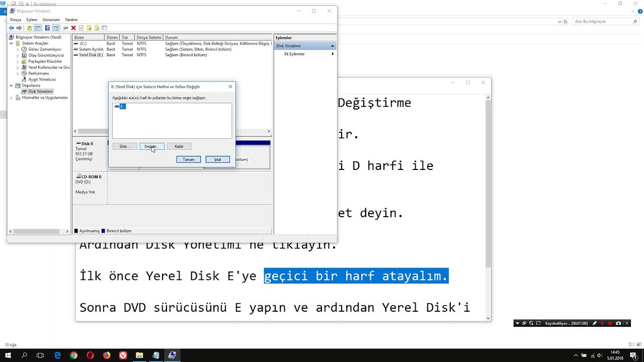Click the red X delete toolbar icon
Image resolution: width=644 pixels, height=362 pixels.
click(73, 28)
